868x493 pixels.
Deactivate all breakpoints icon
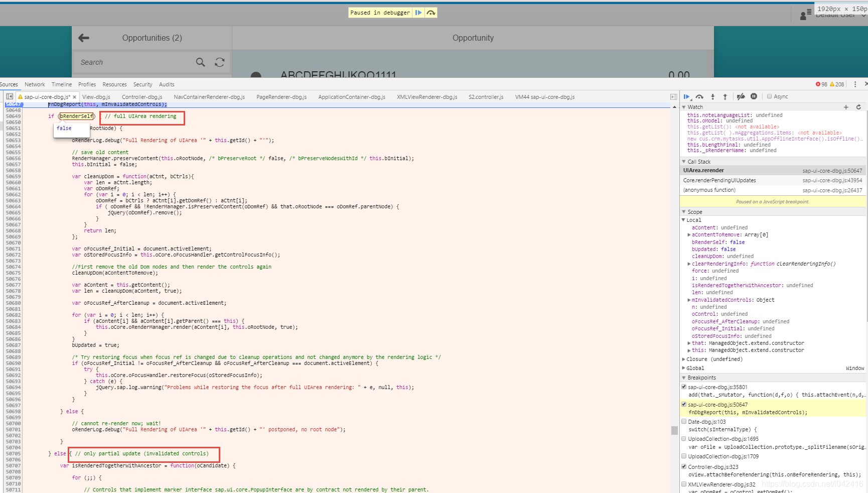click(x=741, y=96)
